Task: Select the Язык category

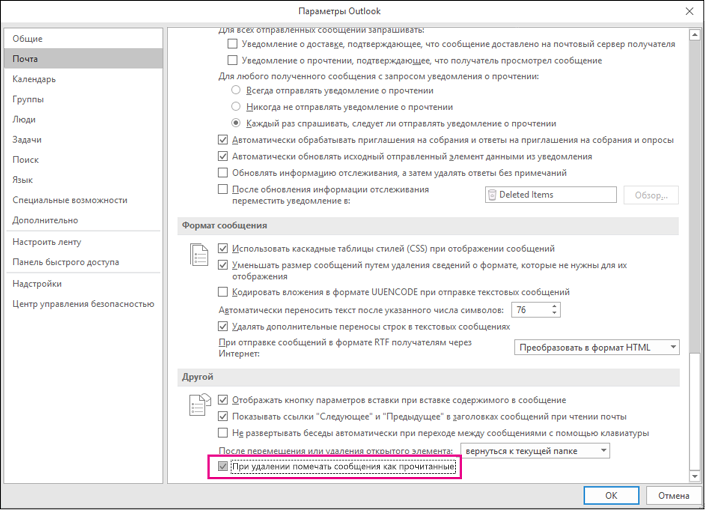Action: tap(83, 180)
